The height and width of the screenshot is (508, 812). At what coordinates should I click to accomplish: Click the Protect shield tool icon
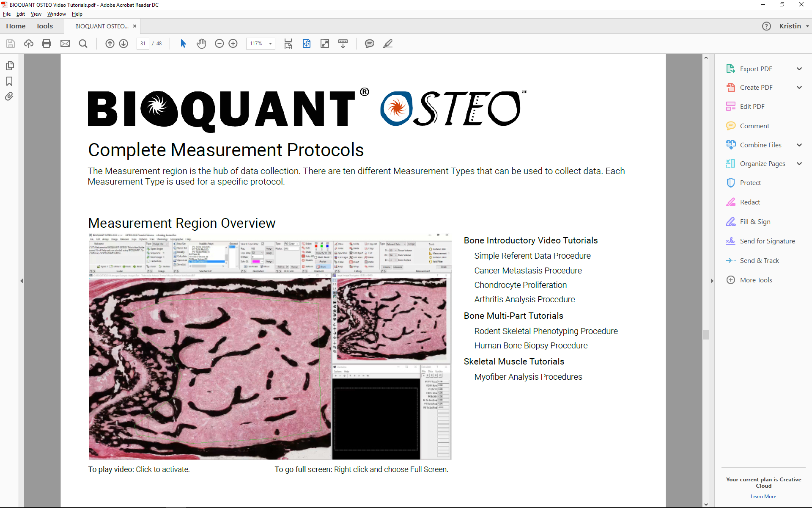click(x=731, y=182)
